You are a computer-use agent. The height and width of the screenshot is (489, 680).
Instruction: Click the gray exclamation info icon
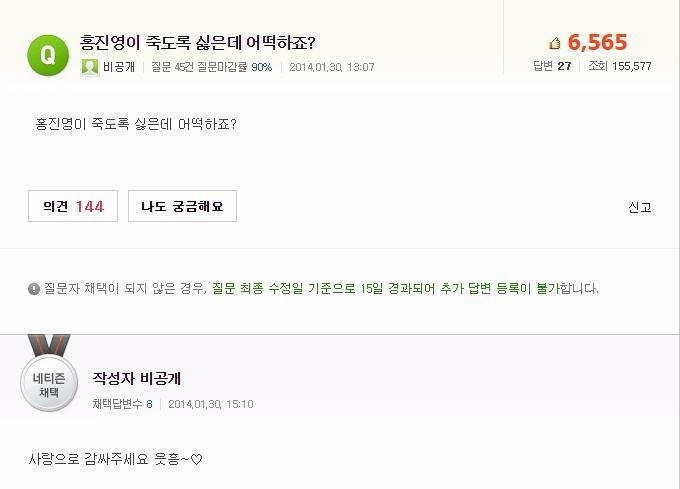34,289
